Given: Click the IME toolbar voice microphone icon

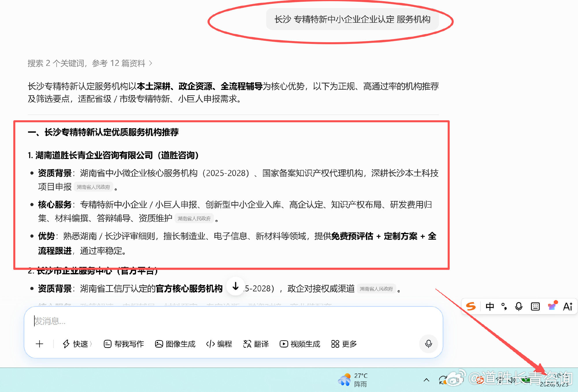Looking at the screenshot, I should point(519,306).
